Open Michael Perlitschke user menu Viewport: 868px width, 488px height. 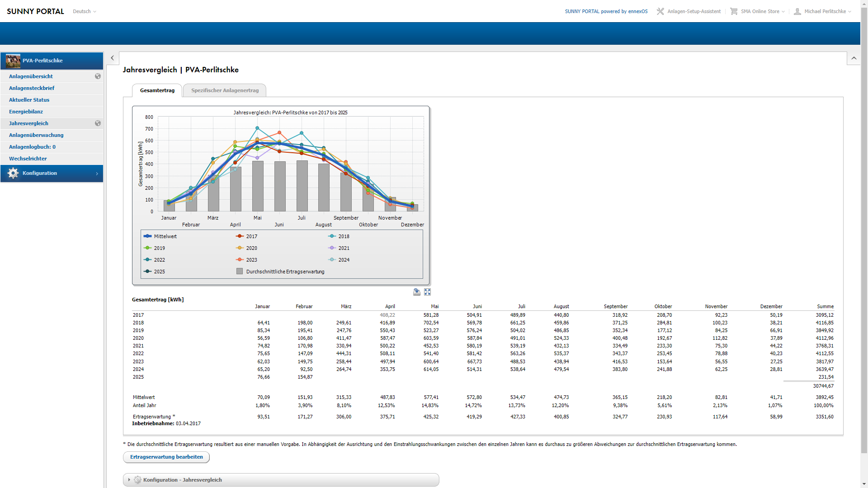(x=825, y=11)
